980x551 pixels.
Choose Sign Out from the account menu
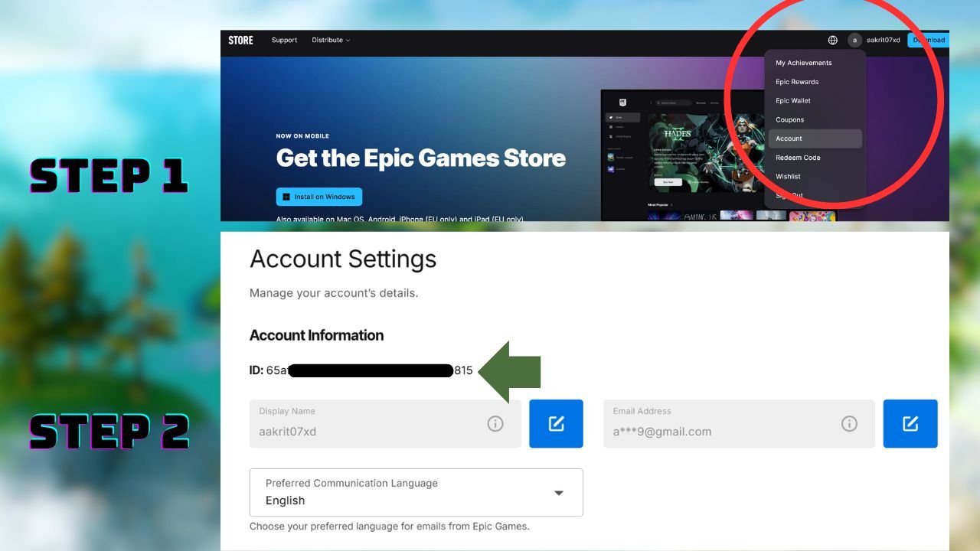789,195
